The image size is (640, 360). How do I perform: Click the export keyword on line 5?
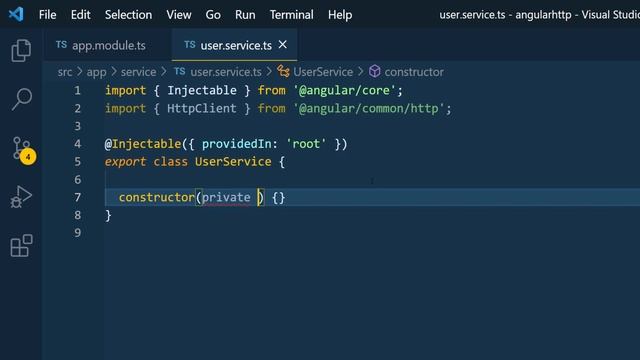[x=125, y=162]
